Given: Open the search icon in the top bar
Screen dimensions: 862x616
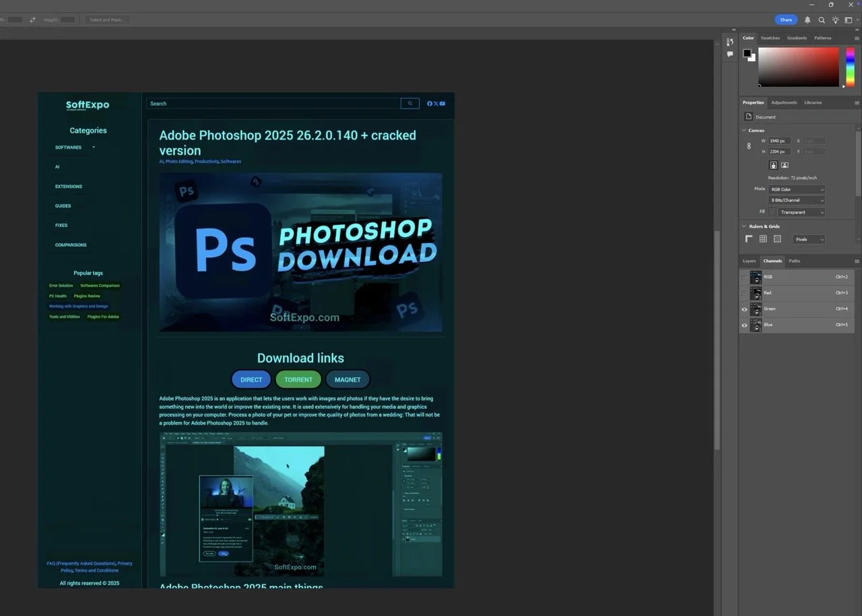Looking at the screenshot, I should pos(822,20).
